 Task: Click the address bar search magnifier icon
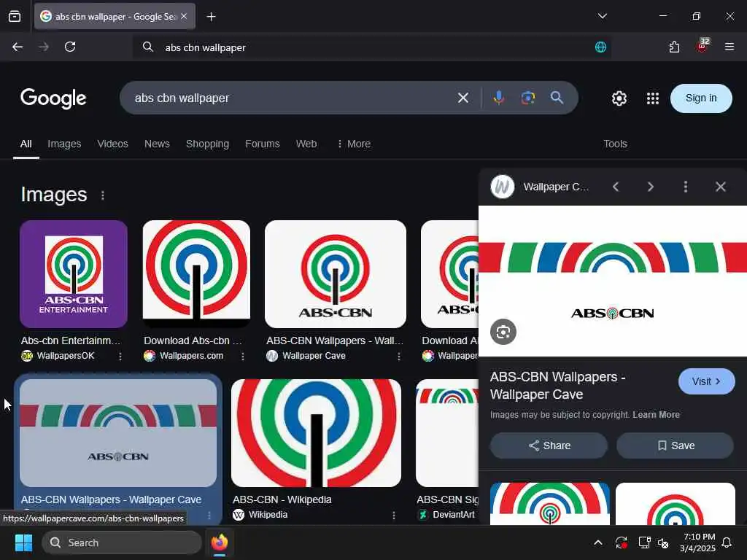[x=147, y=47]
